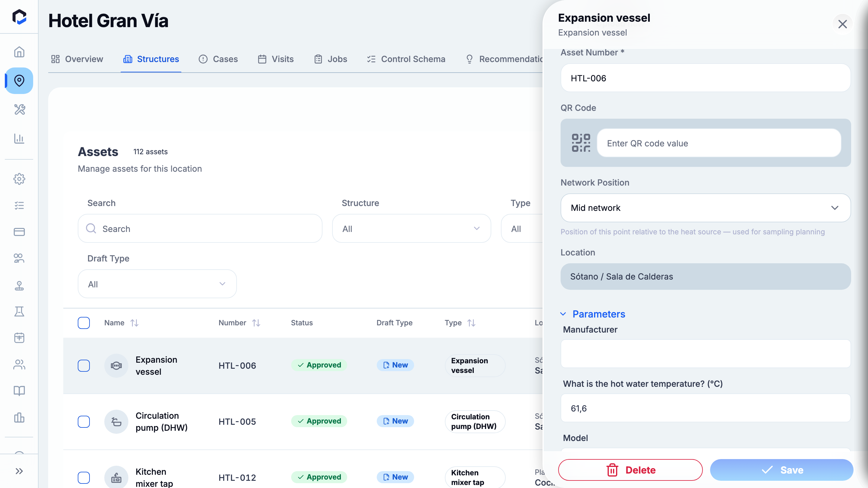The height and width of the screenshot is (488, 868).
Task: Click the Manufacturer input field
Action: pos(705,354)
